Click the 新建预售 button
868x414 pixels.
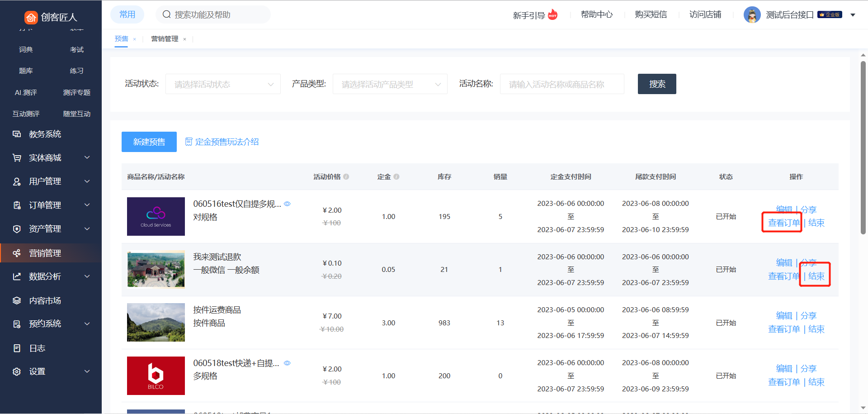pyautogui.click(x=149, y=142)
